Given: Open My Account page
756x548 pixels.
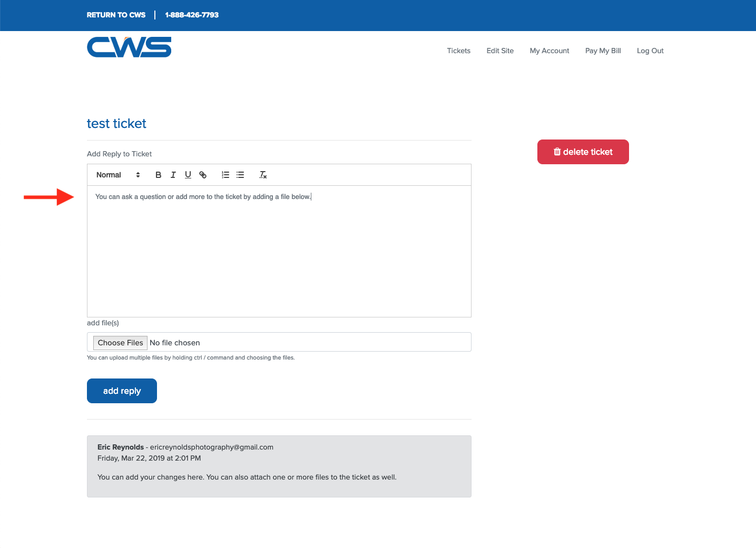Looking at the screenshot, I should coord(549,51).
